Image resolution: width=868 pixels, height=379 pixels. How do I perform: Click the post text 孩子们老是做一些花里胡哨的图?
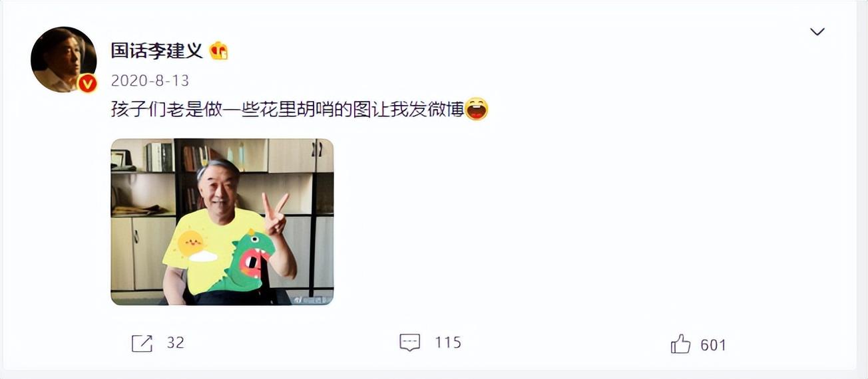pyautogui.click(x=241, y=109)
